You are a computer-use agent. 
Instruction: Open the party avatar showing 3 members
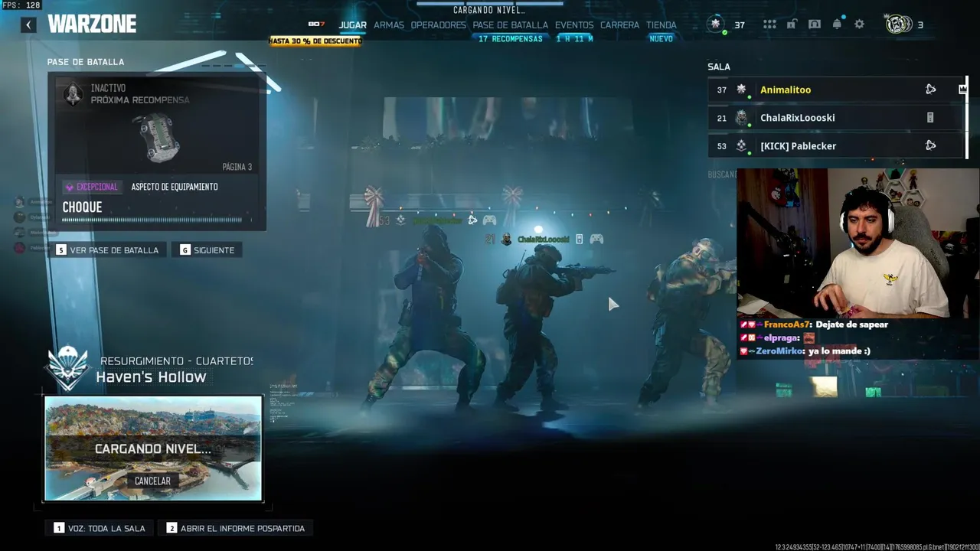898,24
